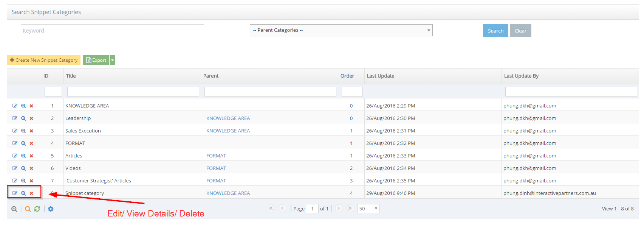
Task: Click Create New Snippet Category button
Action: tap(43, 60)
